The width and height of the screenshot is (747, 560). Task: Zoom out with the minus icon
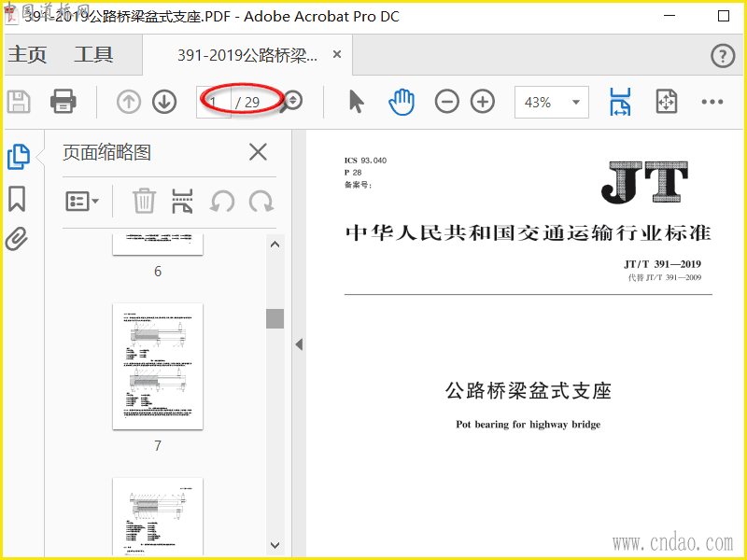click(x=447, y=102)
